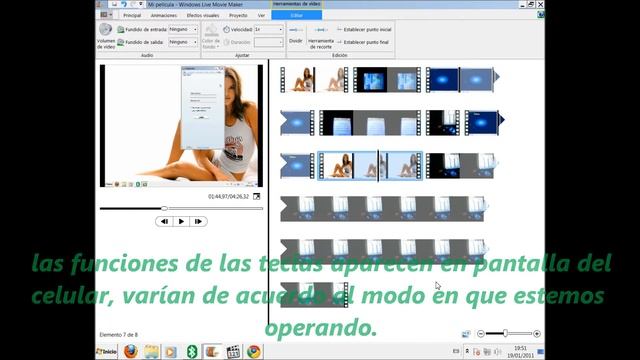Click the 01:44,97/04:26,32 timecode text

[x=228, y=196]
